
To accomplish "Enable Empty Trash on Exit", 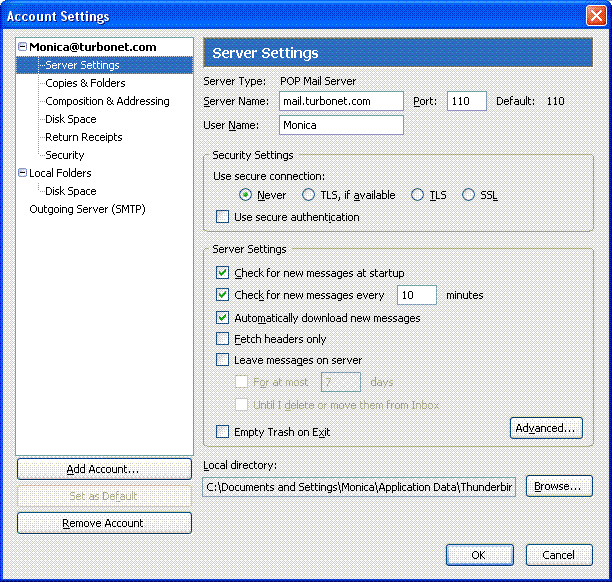I will pos(223,432).
